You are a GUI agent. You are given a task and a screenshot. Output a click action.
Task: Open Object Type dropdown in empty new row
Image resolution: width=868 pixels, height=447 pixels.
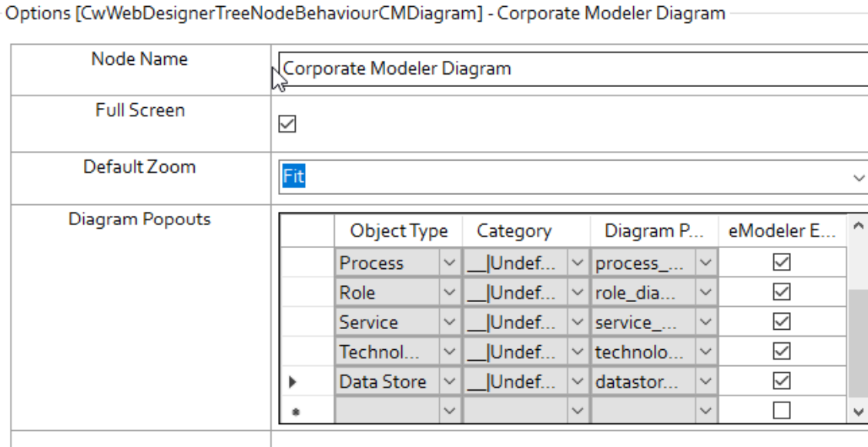(449, 411)
